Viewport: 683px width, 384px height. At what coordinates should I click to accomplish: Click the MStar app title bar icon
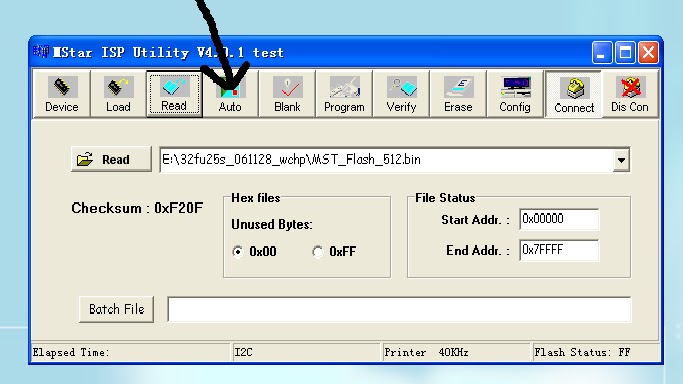(x=41, y=52)
